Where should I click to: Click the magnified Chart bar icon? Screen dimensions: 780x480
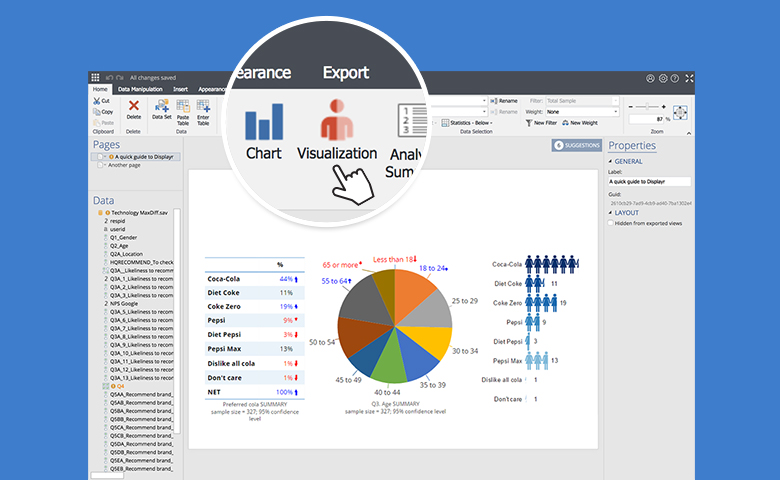264,121
